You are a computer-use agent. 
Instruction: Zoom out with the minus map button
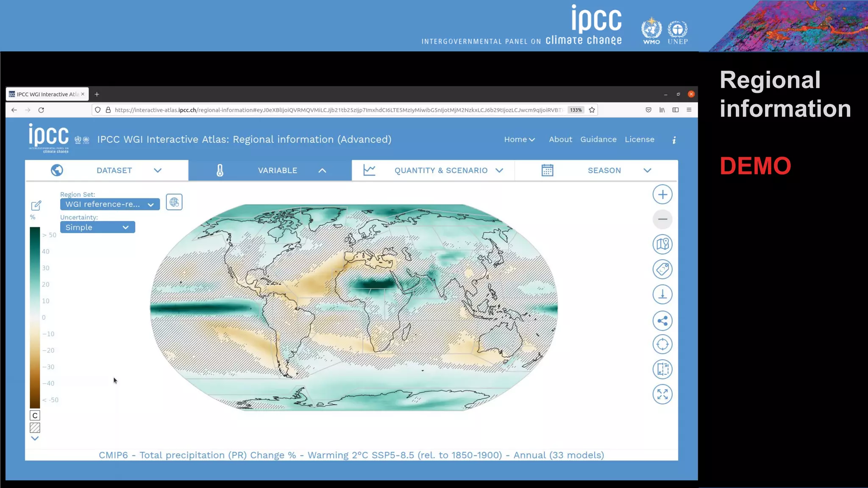coord(662,219)
